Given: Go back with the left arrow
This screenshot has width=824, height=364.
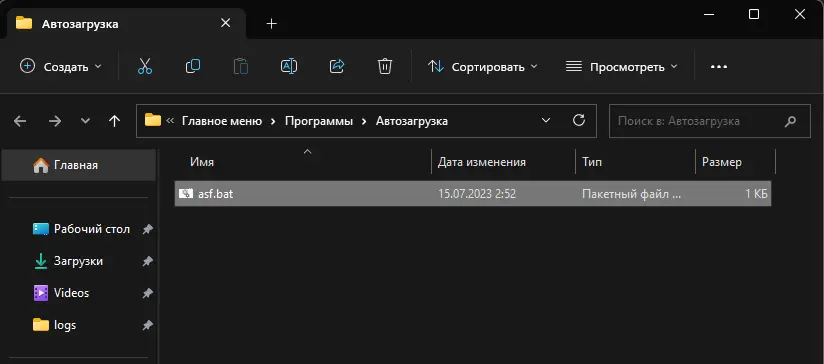Looking at the screenshot, I should [20, 121].
